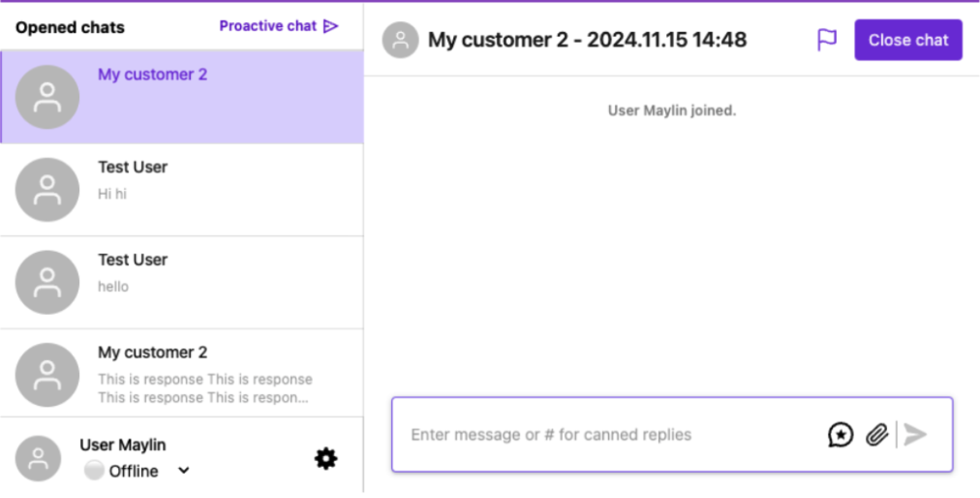Screen dimensions: 980x498
Task: Click chat header customer avatar
Action: click(x=400, y=40)
